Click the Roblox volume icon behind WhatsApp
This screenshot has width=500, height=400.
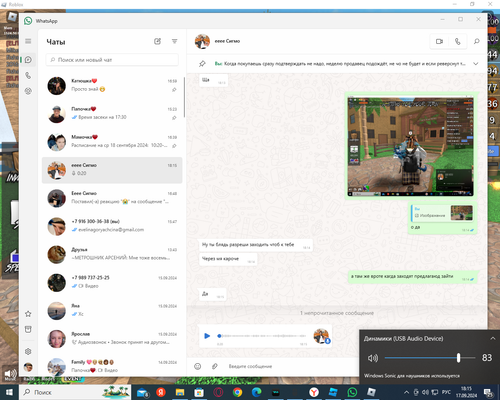click(10, 374)
